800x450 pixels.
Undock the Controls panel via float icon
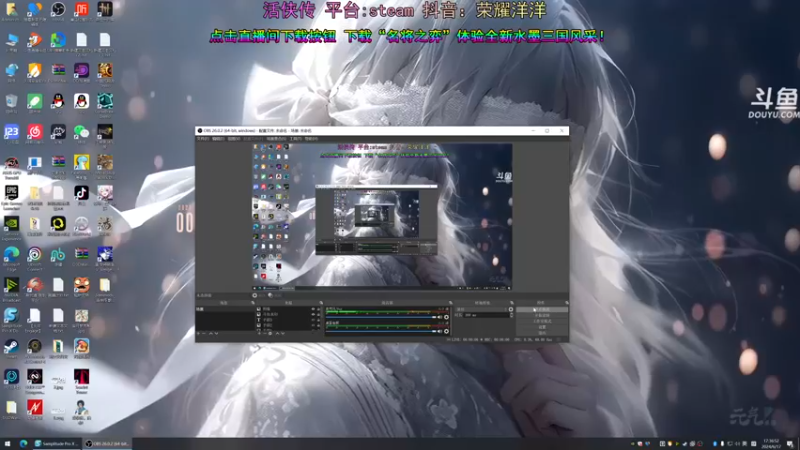(x=566, y=302)
